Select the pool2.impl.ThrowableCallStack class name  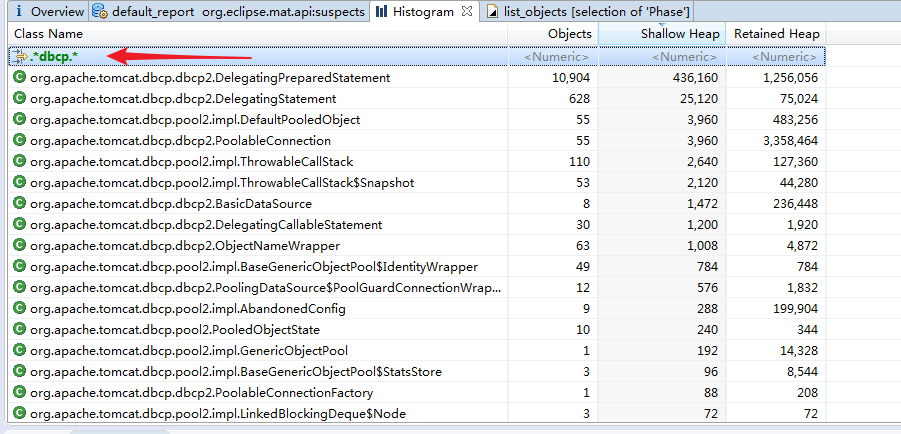coord(191,162)
